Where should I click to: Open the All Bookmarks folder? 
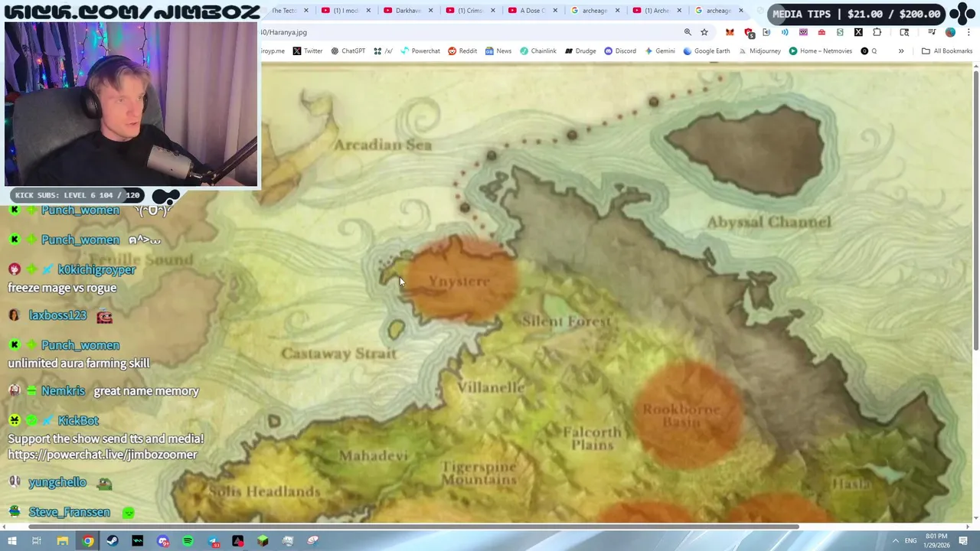[946, 51]
